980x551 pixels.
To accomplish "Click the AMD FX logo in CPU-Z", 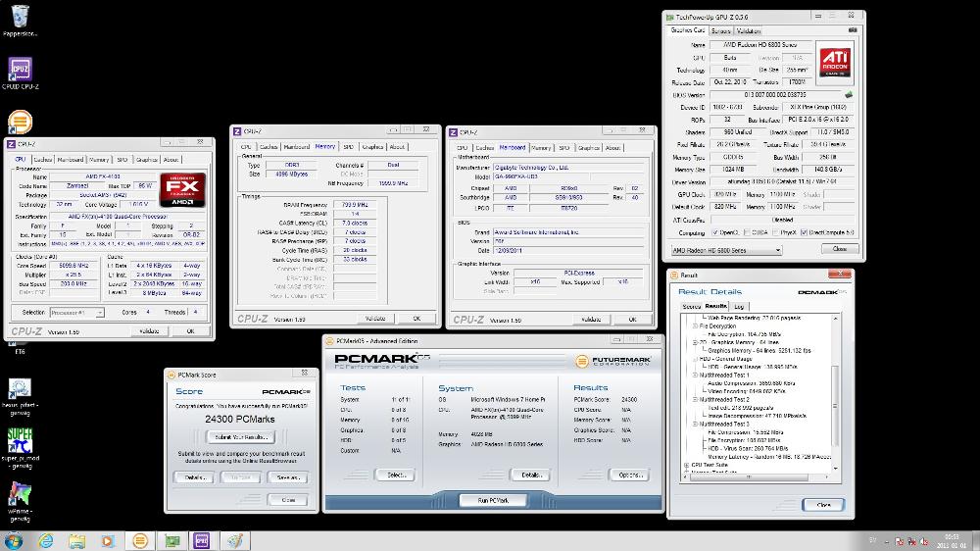I will (x=182, y=190).
